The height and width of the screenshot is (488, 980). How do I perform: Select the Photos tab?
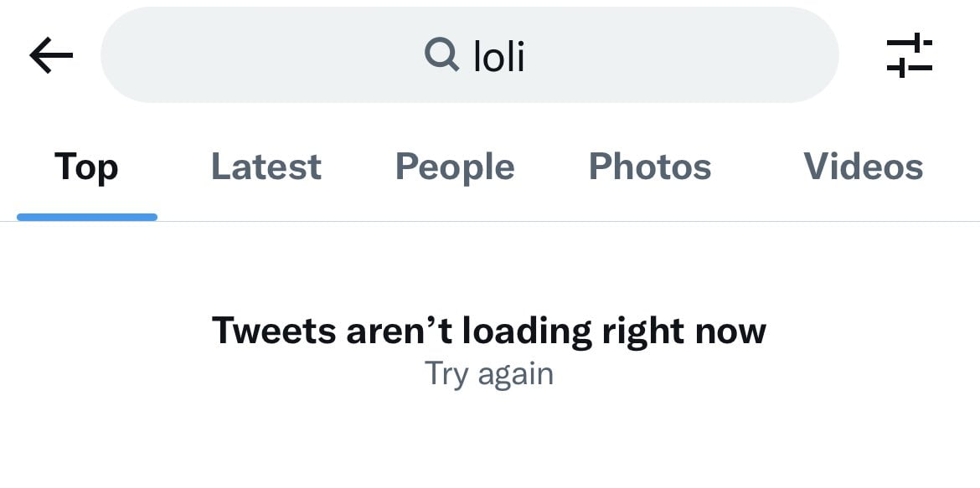pos(650,167)
